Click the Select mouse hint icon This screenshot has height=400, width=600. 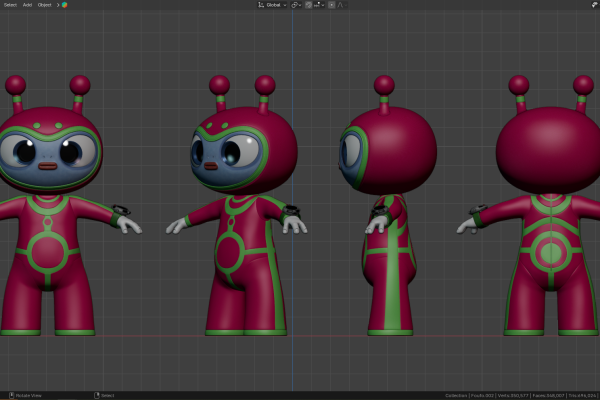coord(97,395)
